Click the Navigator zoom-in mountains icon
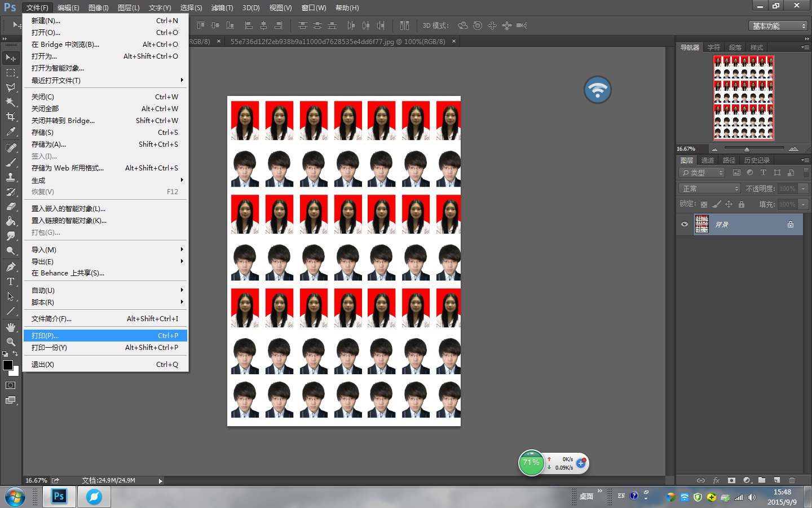This screenshot has width=812, height=508. pyautogui.click(x=793, y=149)
